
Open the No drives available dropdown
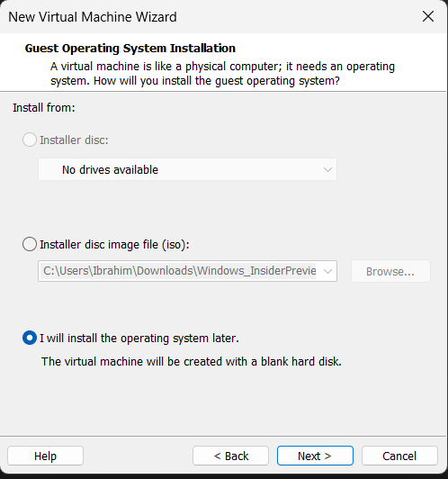[187, 169]
